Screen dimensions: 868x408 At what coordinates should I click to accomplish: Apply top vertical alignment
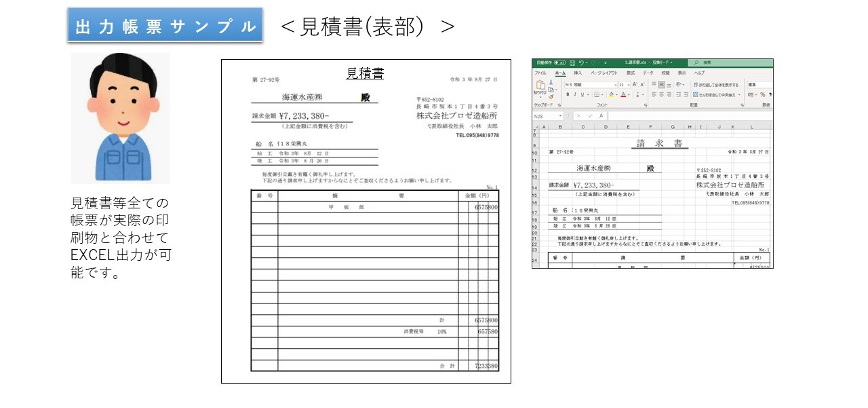[x=654, y=85]
